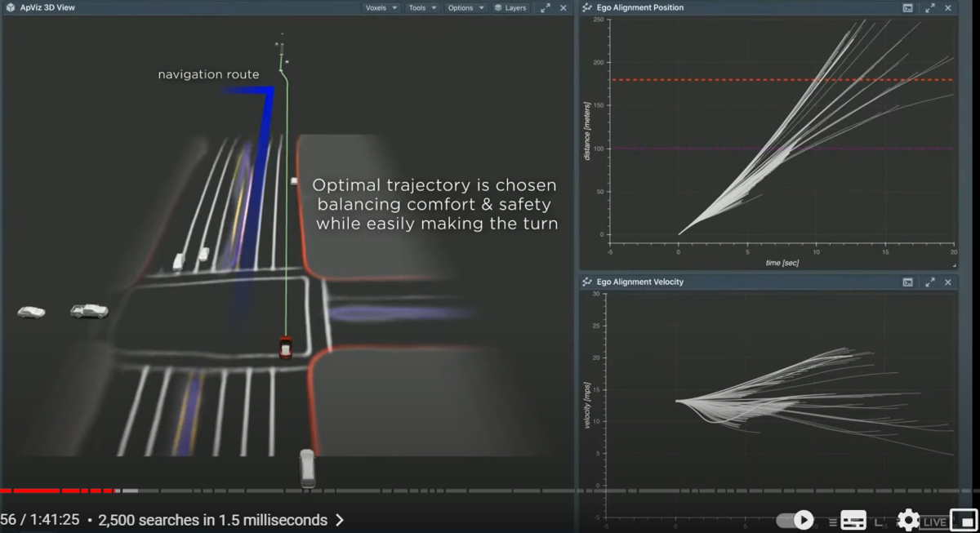The height and width of the screenshot is (533, 980).
Task: Click the ApViz 3D View cube icon
Action: [x=9, y=8]
